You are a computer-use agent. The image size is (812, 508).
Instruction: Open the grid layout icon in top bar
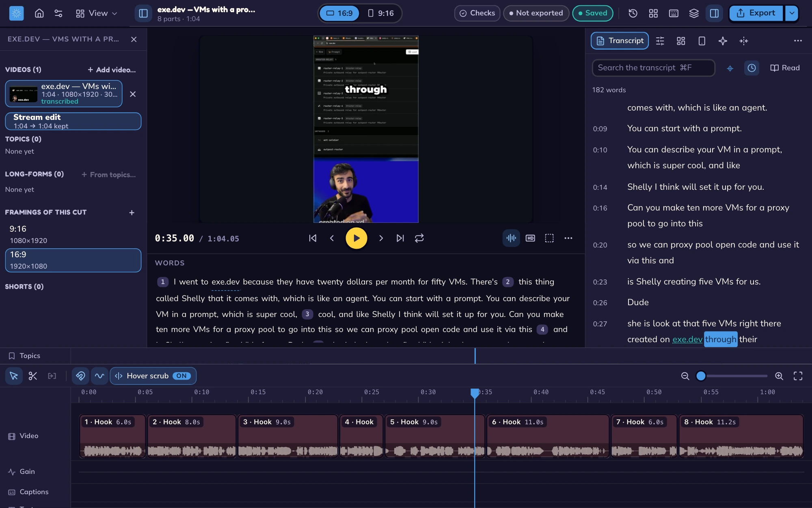pyautogui.click(x=653, y=13)
